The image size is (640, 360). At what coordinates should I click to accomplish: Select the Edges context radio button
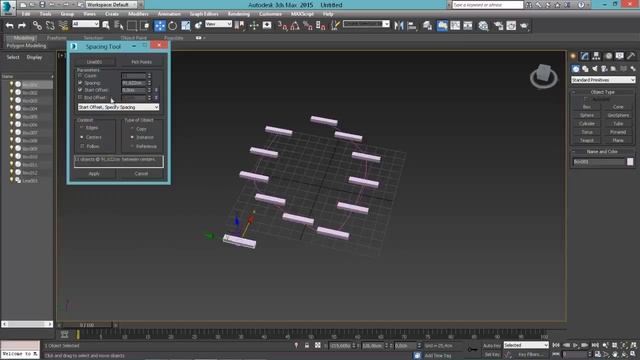click(x=82, y=128)
